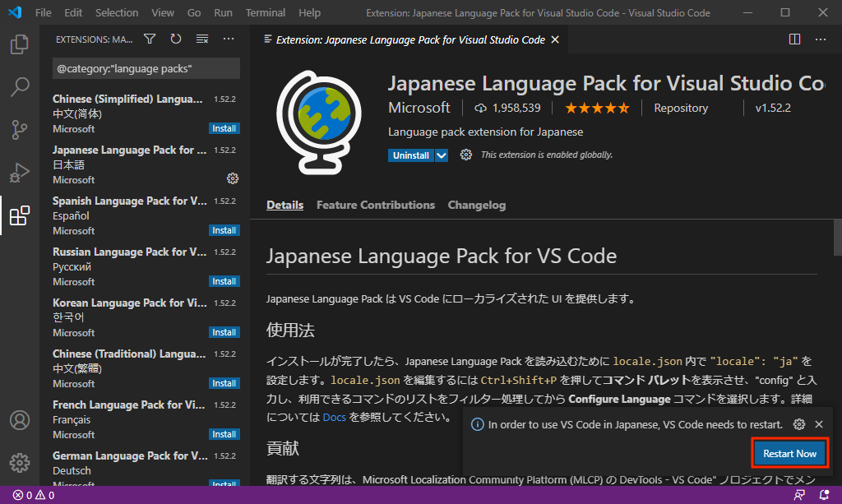This screenshot has width=842, height=504.
Task: Dismiss the restart notification
Action: [819, 424]
